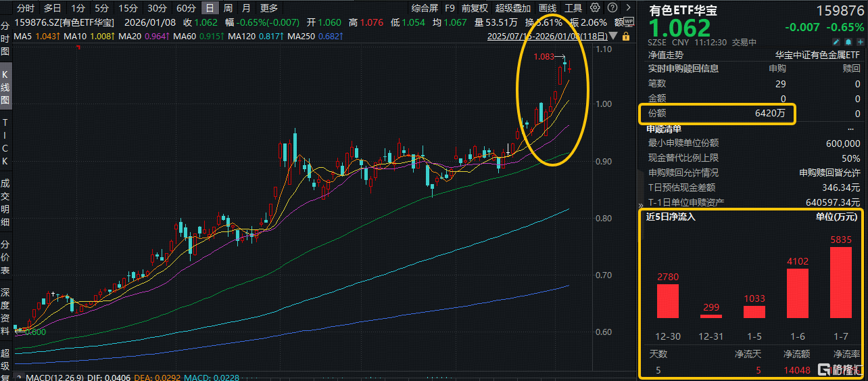
Task: Select the 30分 interval
Action: coord(157,8)
